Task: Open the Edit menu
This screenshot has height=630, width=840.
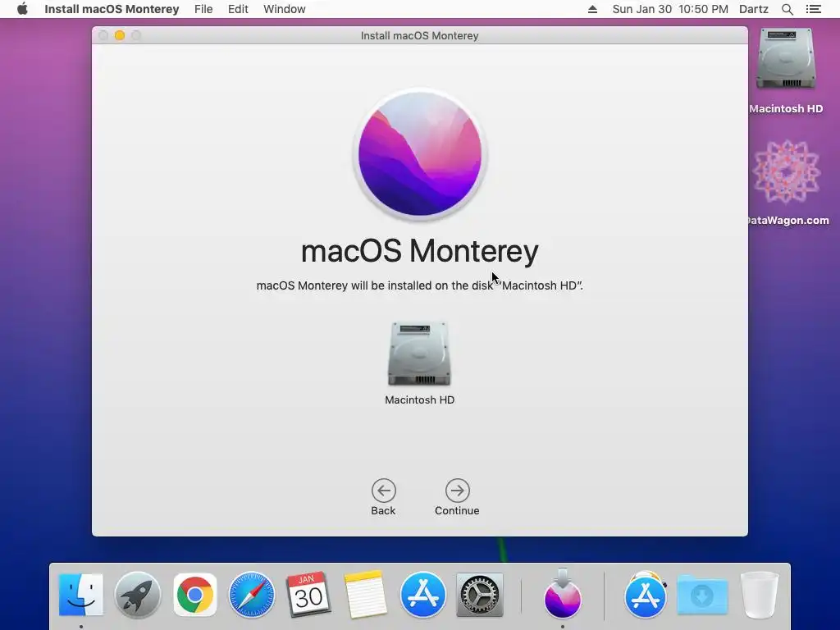Action: (x=238, y=9)
